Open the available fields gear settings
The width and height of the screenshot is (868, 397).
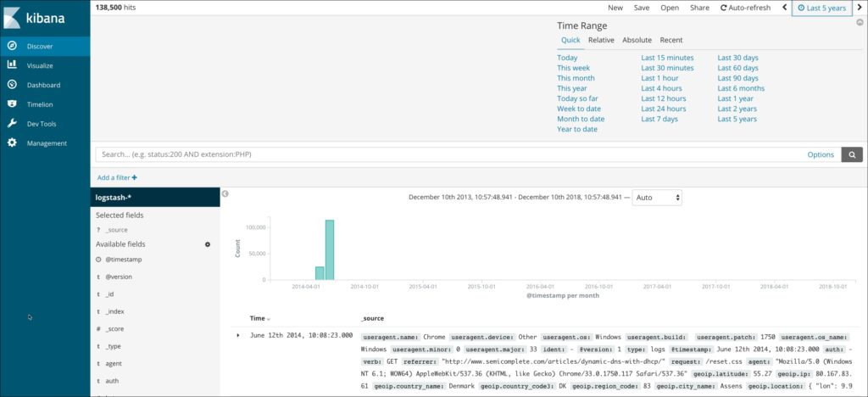(x=208, y=244)
